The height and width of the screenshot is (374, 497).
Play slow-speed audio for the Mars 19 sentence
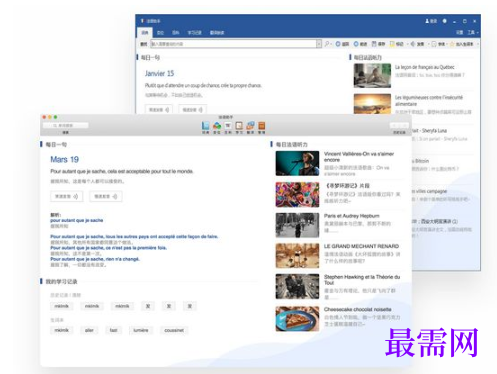106,196
